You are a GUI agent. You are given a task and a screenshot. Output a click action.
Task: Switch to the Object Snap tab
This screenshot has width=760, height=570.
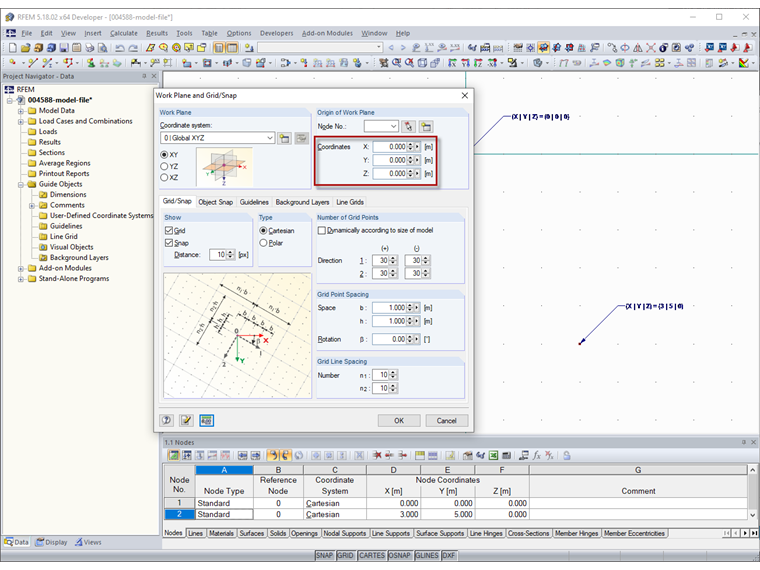click(x=215, y=202)
